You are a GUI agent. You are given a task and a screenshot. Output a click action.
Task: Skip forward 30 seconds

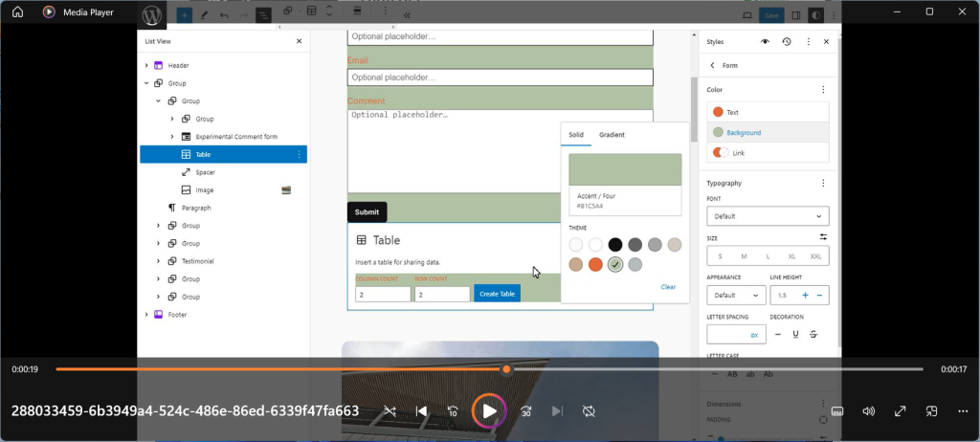(x=525, y=411)
